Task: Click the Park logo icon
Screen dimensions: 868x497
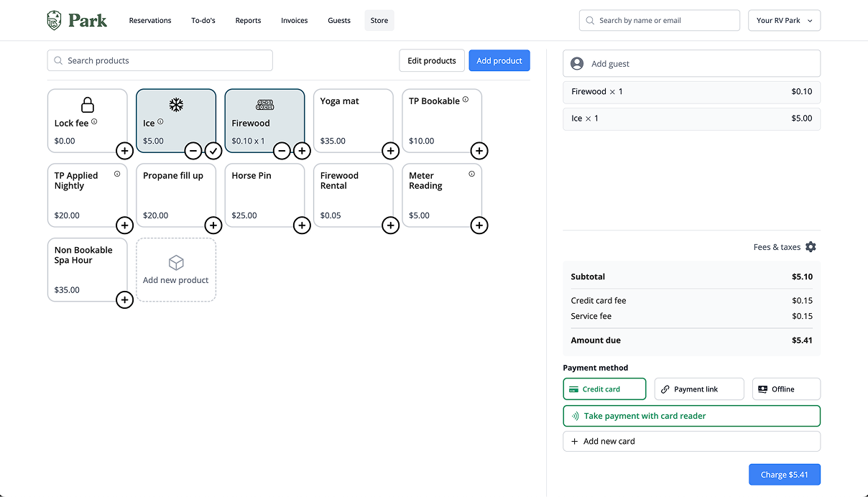Action: click(x=54, y=20)
